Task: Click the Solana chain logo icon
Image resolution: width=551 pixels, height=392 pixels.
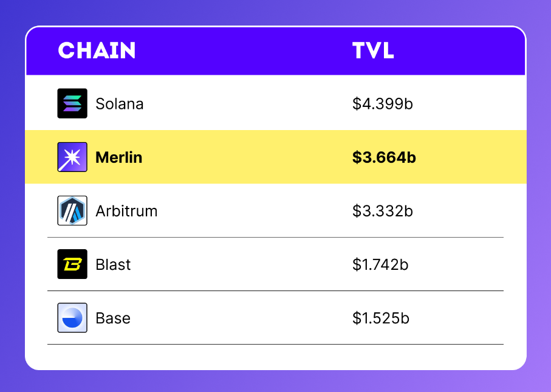Action: click(x=72, y=103)
